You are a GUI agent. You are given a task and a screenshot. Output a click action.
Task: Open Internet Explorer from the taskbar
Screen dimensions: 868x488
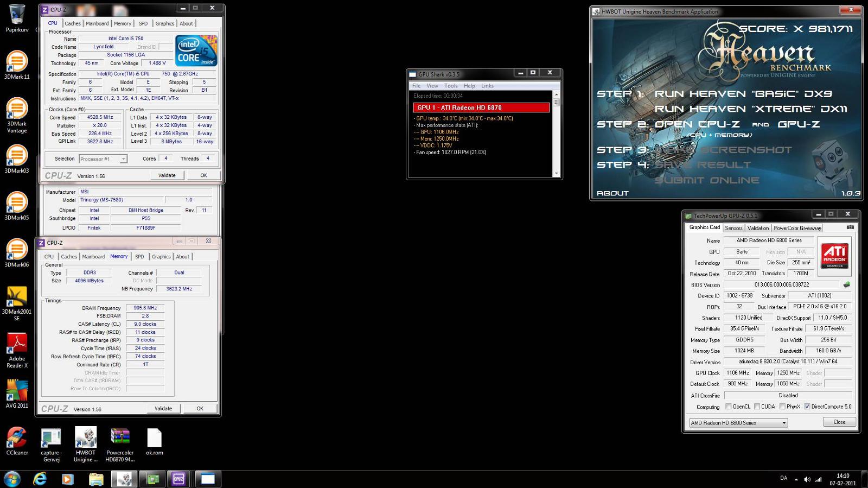(40, 479)
